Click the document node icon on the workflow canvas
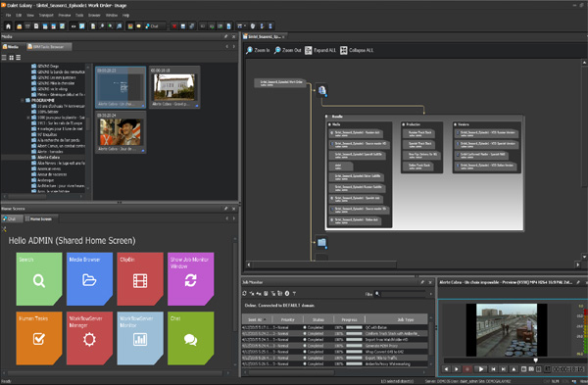Screen dimensions: 588x385 [321, 90]
